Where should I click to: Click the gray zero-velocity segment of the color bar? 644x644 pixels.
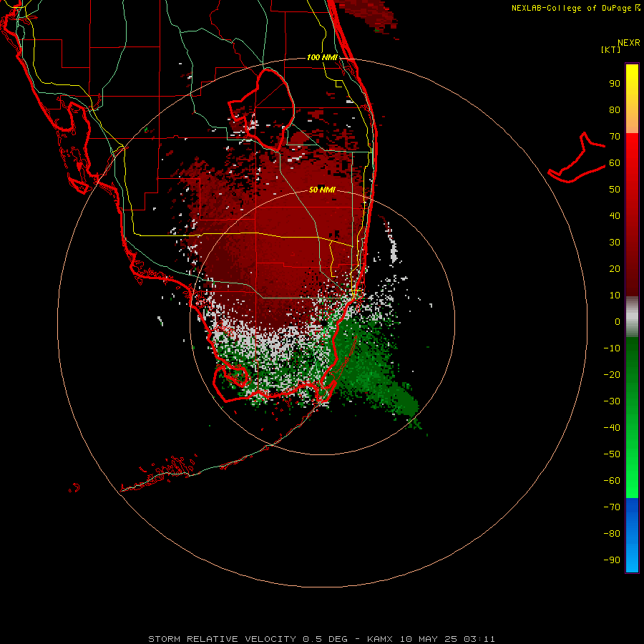[632, 317]
